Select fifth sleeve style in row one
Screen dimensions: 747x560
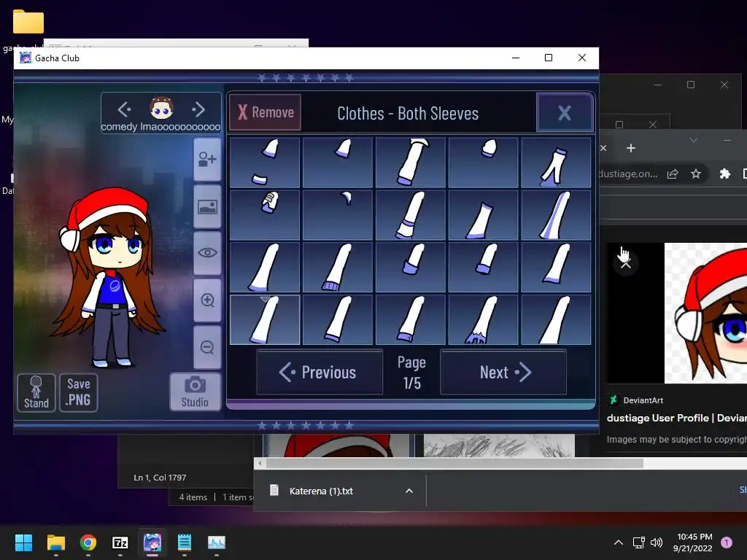pos(557,163)
